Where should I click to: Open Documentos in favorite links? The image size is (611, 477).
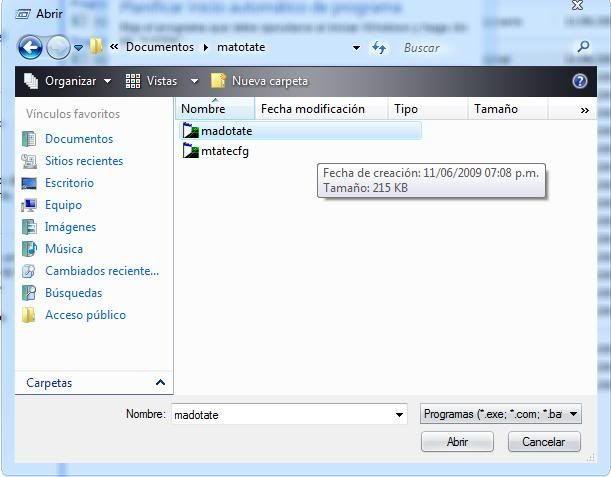point(79,139)
